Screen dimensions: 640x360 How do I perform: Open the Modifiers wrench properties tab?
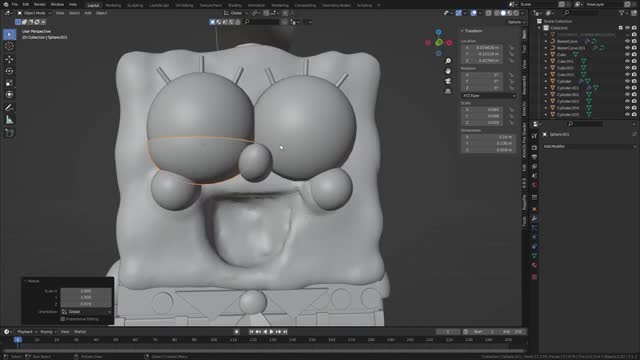point(534,218)
